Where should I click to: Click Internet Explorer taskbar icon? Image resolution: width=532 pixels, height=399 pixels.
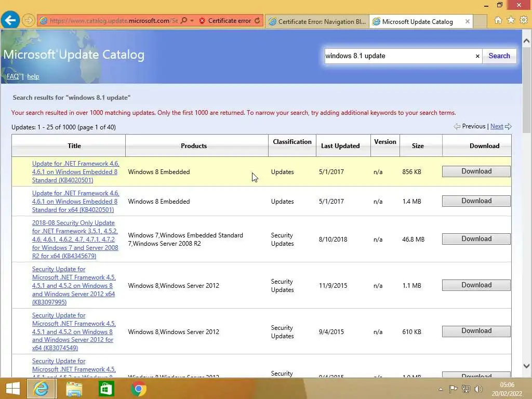41,389
